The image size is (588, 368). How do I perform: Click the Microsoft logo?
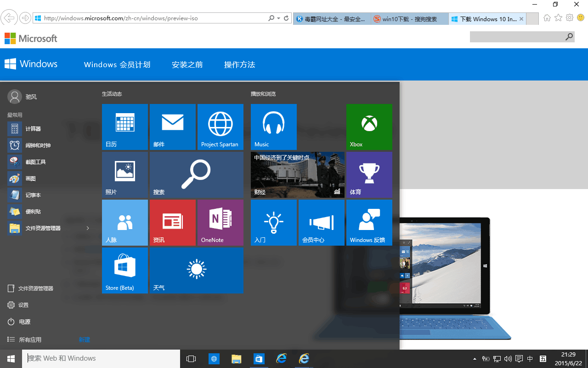31,39
